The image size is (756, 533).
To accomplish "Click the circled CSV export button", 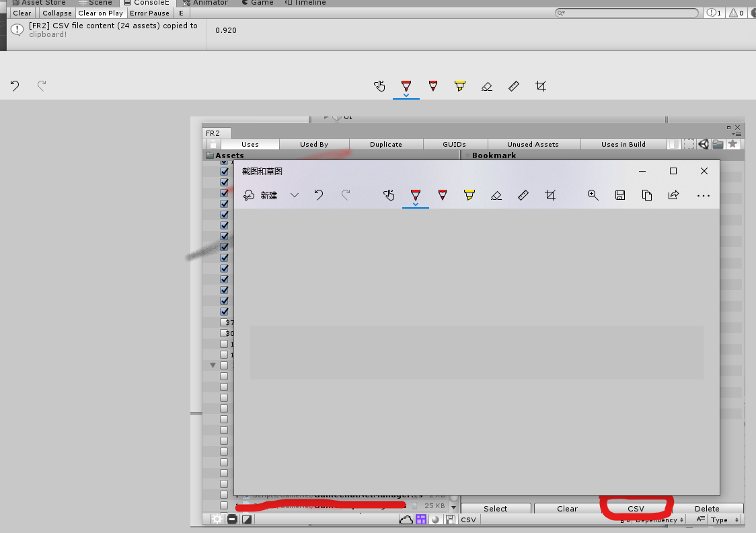I will point(635,508).
